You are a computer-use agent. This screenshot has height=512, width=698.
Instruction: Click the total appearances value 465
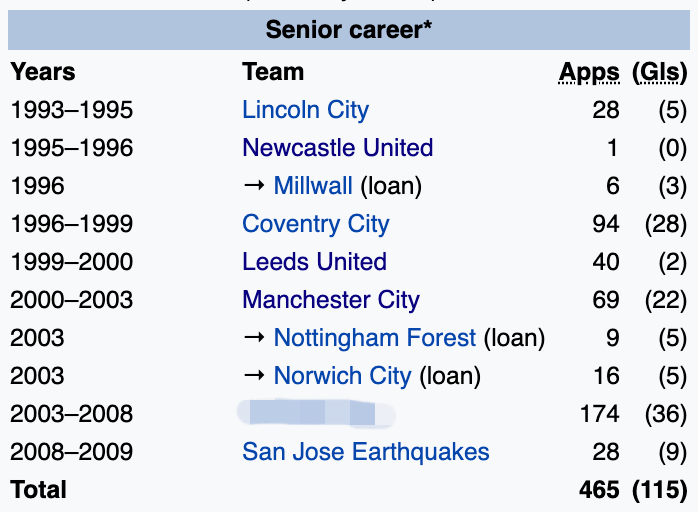pyautogui.click(x=598, y=490)
